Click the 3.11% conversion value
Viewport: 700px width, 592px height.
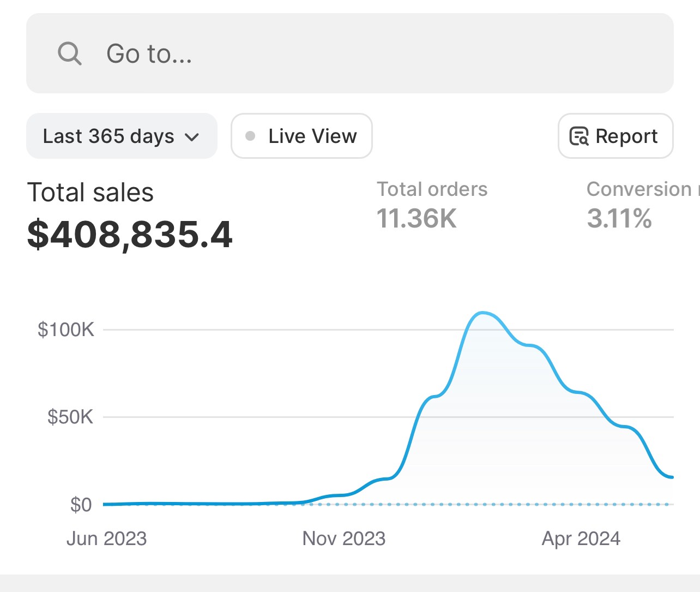[x=619, y=218]
